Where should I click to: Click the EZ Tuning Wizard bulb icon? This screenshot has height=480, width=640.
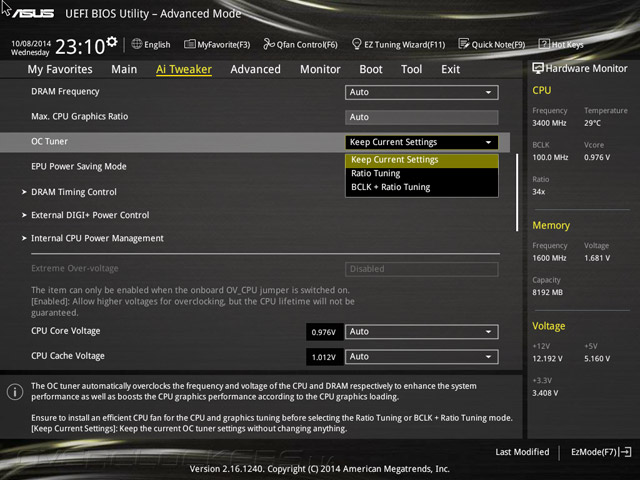[356, 44]
